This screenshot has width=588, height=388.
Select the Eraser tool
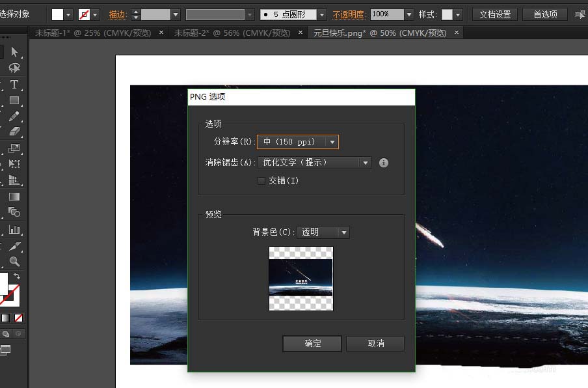tap(14, 132)
